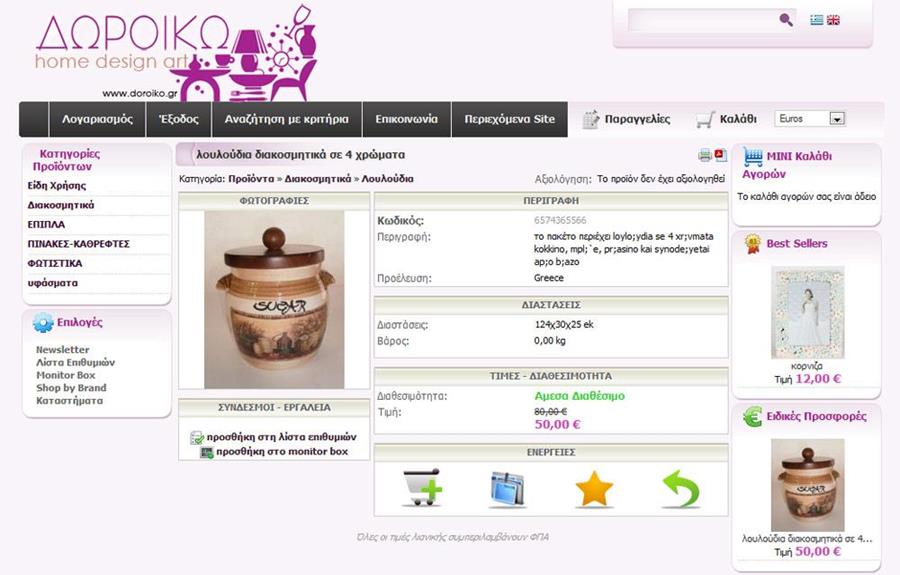
Task: Click the gold star rating icon
Action: coord(594,489)
